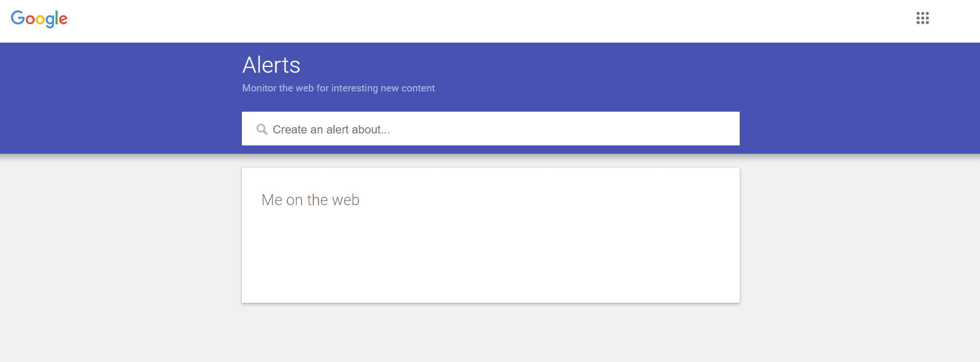
Task: Click the apps launcher in the top right
Action: [x=923, y=19]
